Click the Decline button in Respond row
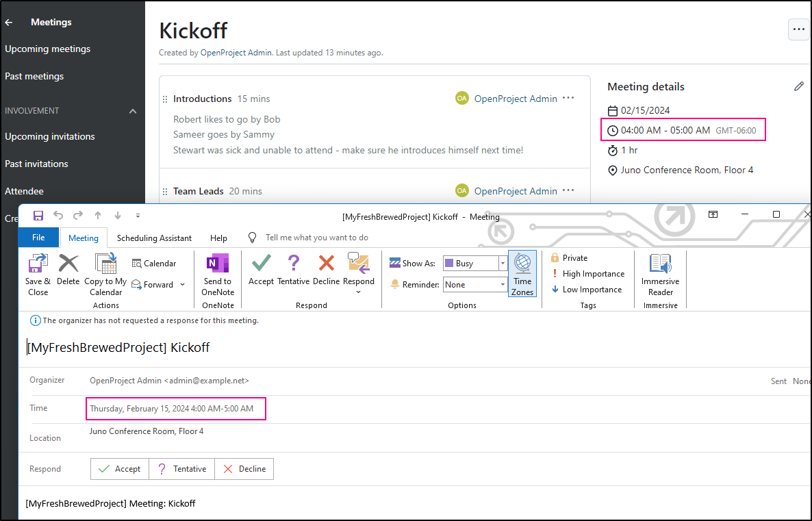 click(x=244, y=469)
